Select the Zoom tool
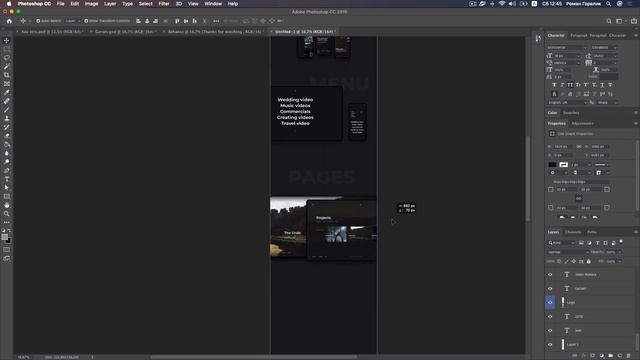The height and width of the screenshot is (360, 640). (x=7, y=213)
